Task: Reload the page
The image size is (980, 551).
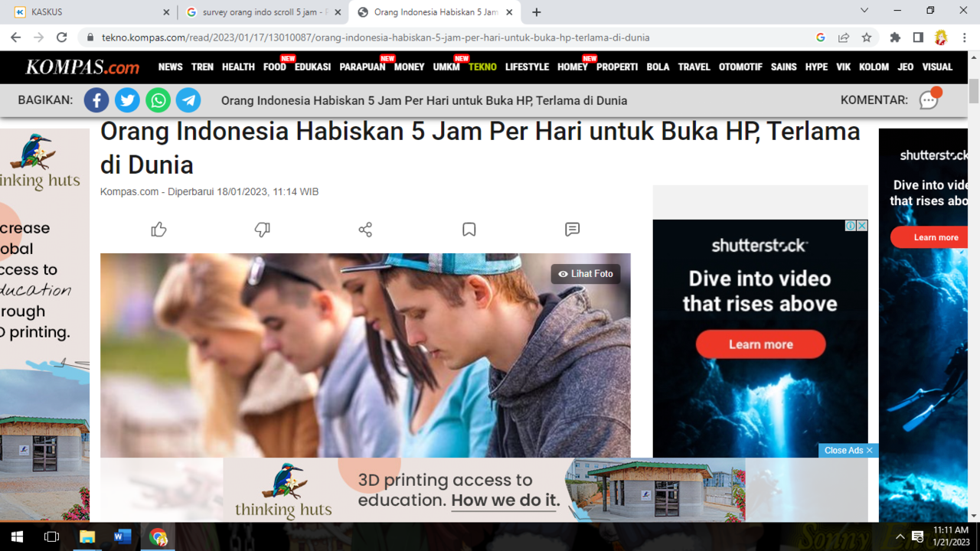Action: click(62, 37)
